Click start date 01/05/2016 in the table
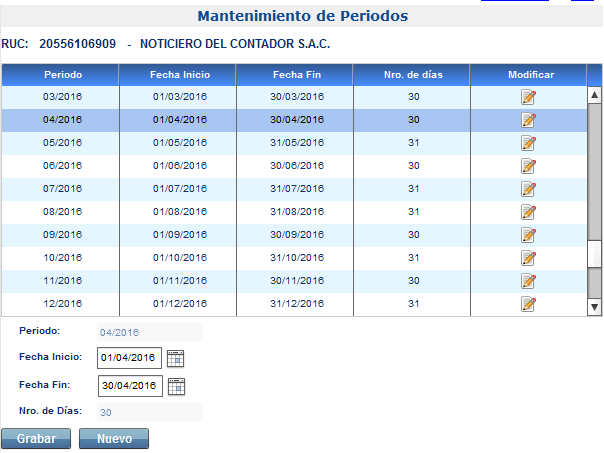This screenshot has width=604, height=453. pyautogui.click(x=180, y=143)
